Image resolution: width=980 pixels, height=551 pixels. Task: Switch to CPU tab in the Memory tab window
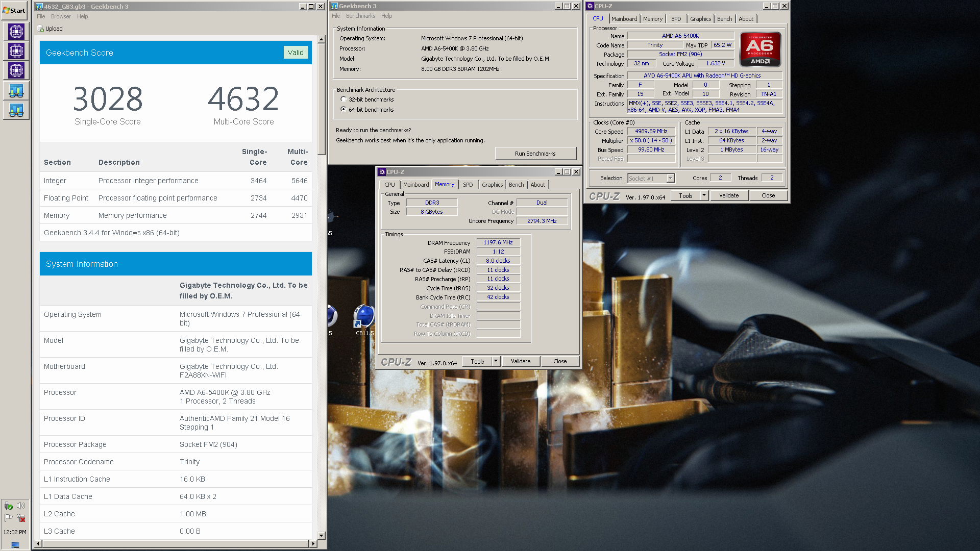click(x=389, y=185)
